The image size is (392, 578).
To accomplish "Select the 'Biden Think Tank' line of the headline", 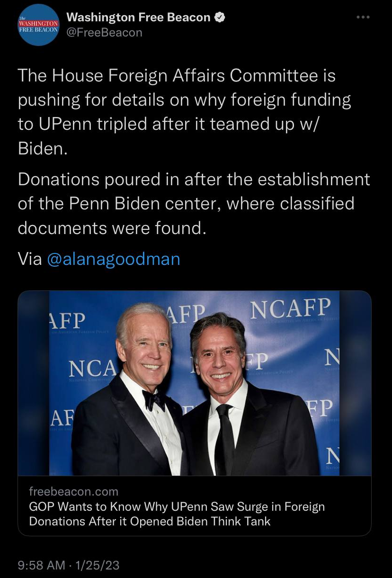I will tap(150, 522).
